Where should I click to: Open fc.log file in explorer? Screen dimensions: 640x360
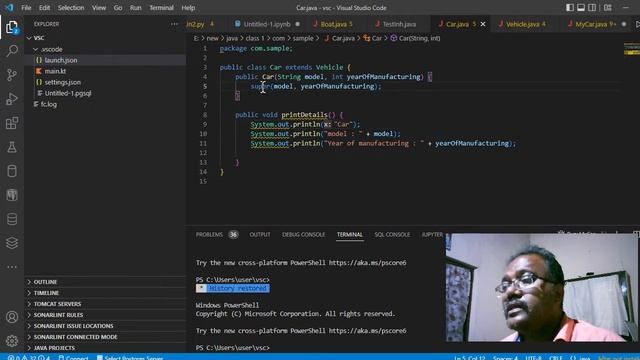[x=105, y=104]
